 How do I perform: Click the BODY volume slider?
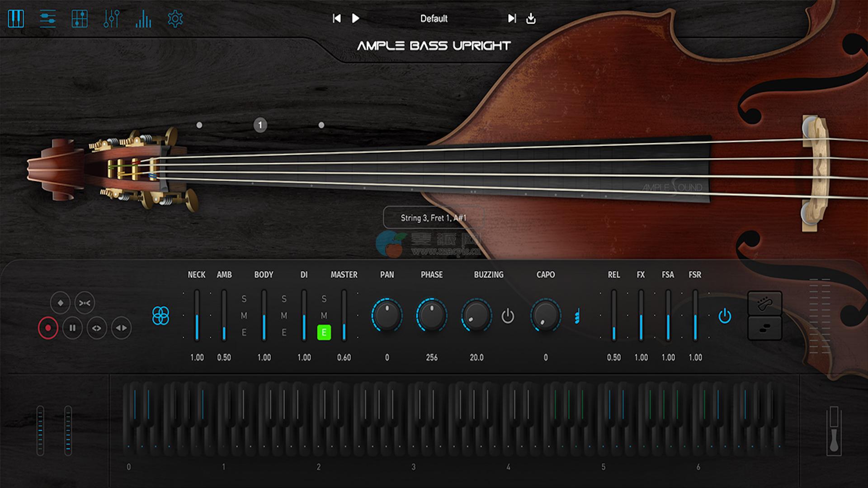coord(264,315)
